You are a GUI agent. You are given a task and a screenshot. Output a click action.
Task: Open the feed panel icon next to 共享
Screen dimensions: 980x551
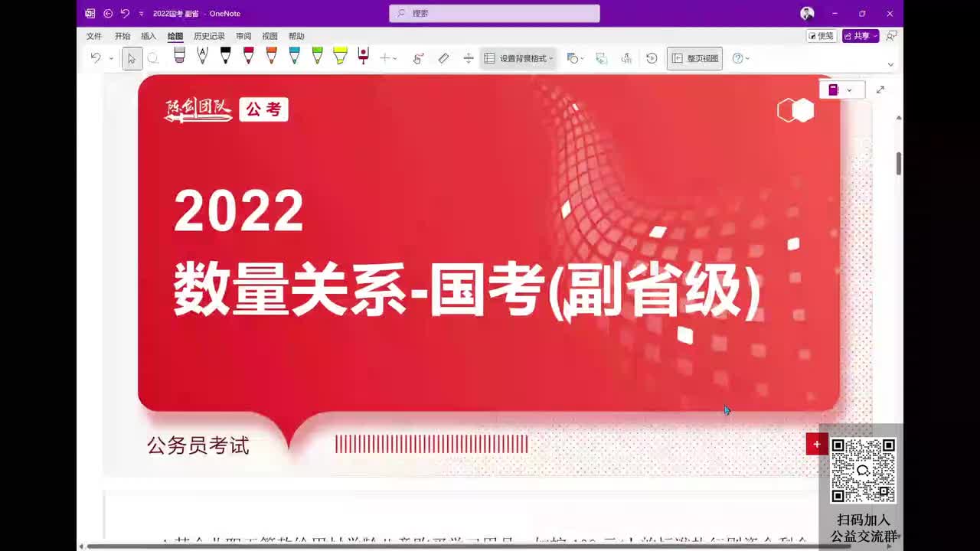(891, 36)
